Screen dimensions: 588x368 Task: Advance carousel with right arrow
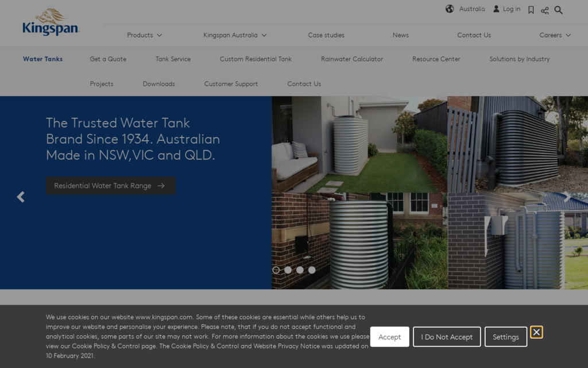[567, 197]
